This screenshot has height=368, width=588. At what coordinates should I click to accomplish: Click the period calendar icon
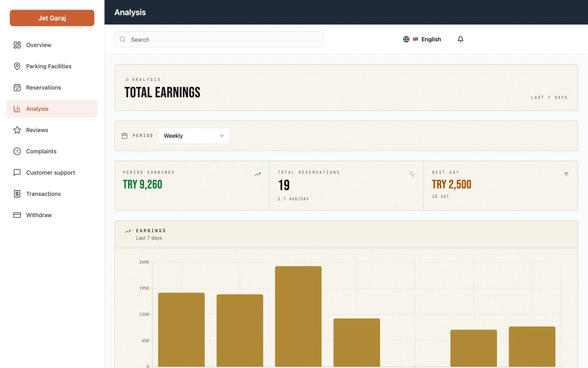tap(125, 136)
